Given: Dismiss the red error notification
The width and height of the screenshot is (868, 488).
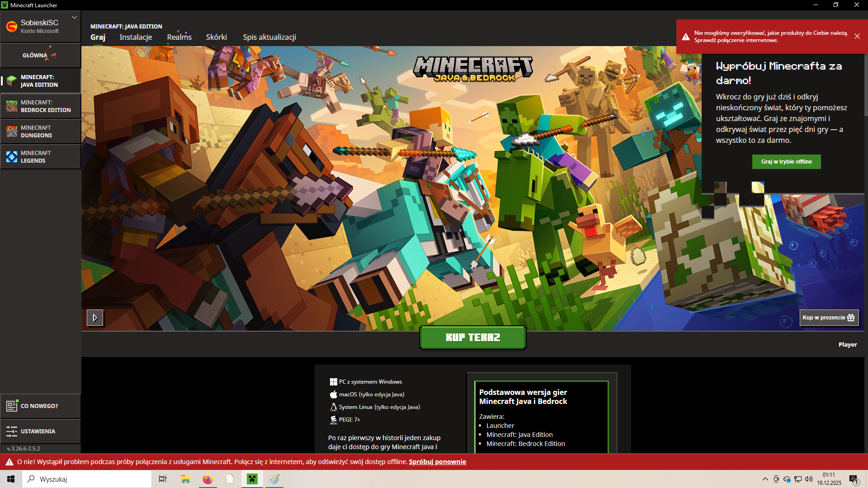Looking at the screenshot, I should (857, 36).
